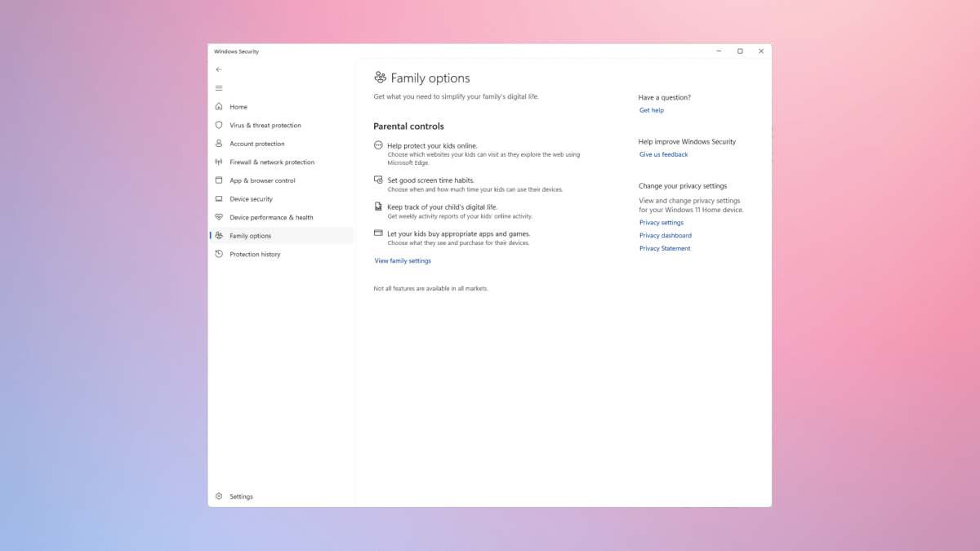This screenshot has width=980, height=551.
Task: Click 'Not all features are available in all markets.'
Action: pos(431,288)
